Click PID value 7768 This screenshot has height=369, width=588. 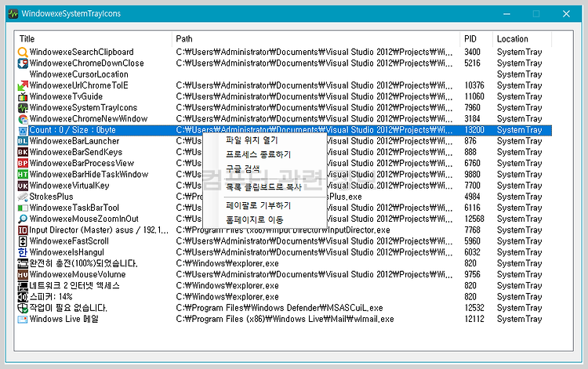click(x=472, y=230)
